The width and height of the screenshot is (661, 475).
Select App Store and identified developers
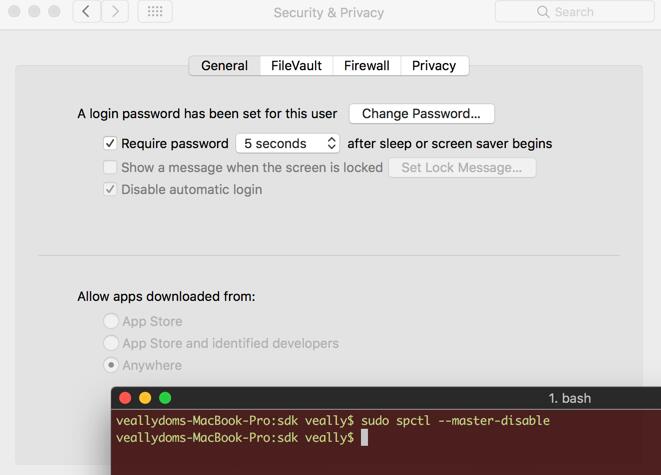click(x=111, y=343)
